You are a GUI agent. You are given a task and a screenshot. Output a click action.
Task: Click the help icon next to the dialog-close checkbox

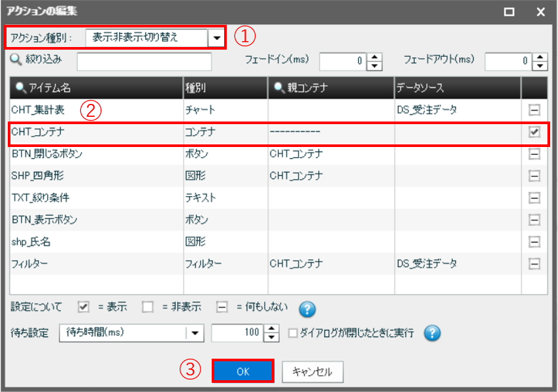click(x=432, y=333)
